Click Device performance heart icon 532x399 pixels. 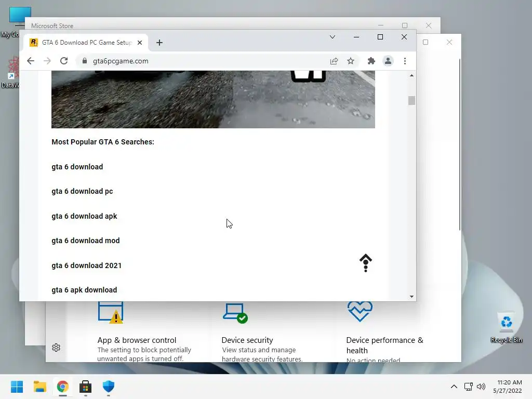[x=360, y=311]
